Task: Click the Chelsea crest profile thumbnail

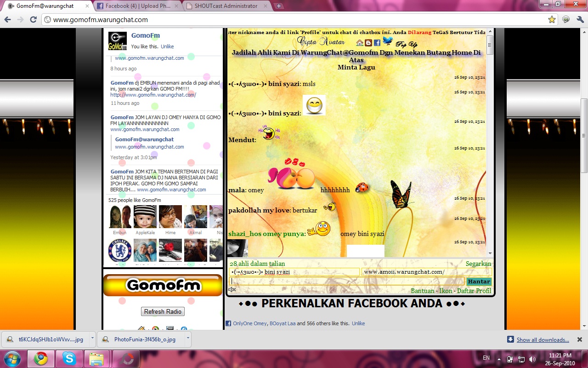Action: [x=120, y=250]
